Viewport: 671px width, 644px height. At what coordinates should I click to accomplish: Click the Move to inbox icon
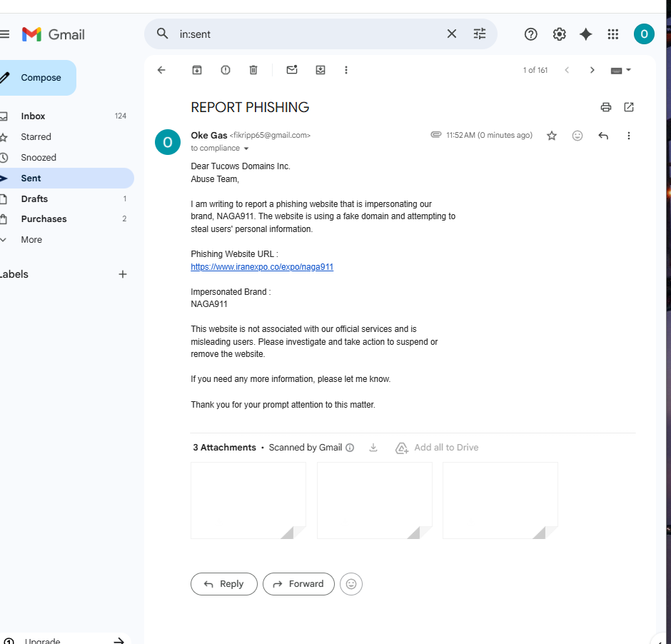coord(321,70)
